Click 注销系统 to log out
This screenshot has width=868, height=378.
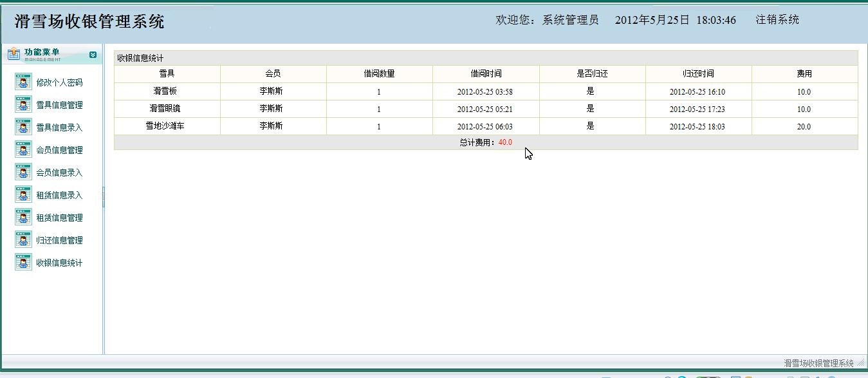[x=777, y=20]
